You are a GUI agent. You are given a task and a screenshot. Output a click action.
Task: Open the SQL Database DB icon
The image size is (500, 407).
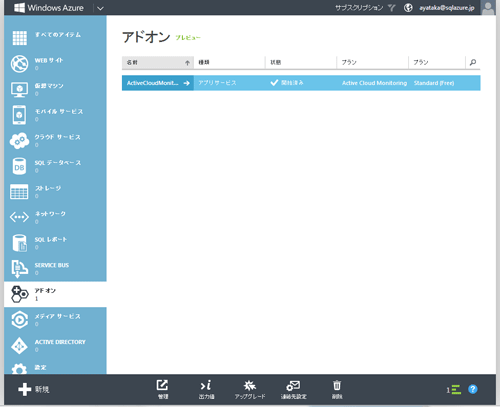pos(19,166)
